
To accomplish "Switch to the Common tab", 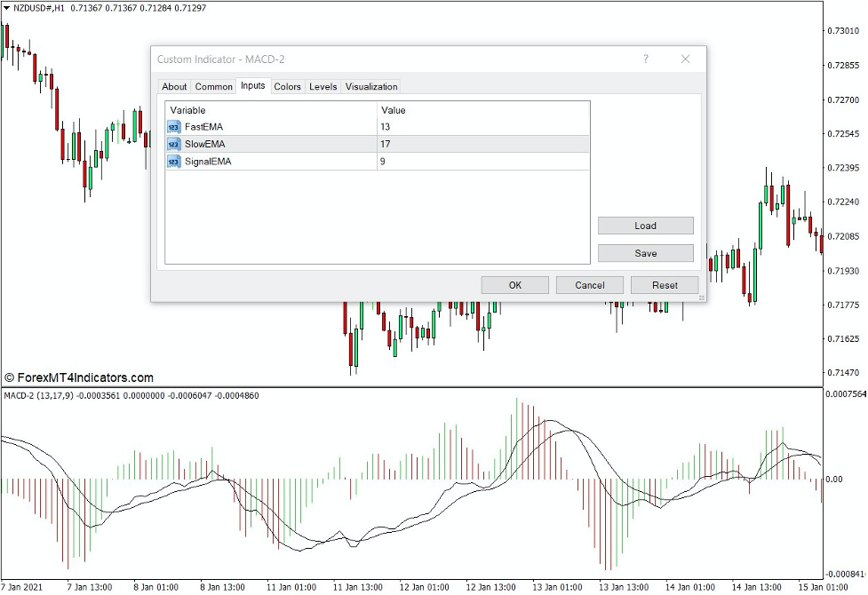I will tap(213, 86).
